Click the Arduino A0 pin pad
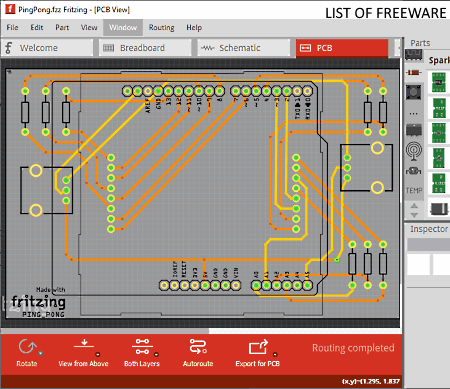450x389 pixels. tap(256, 285)
